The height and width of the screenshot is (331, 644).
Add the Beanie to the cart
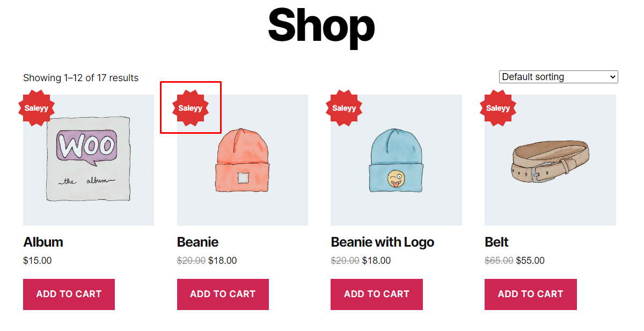(x=223, y=294)
